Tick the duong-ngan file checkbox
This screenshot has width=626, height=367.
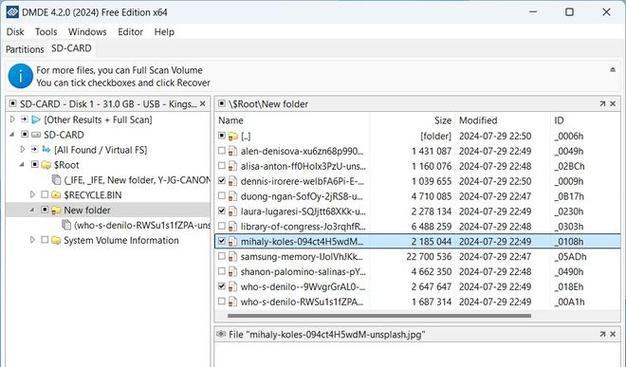222,196
